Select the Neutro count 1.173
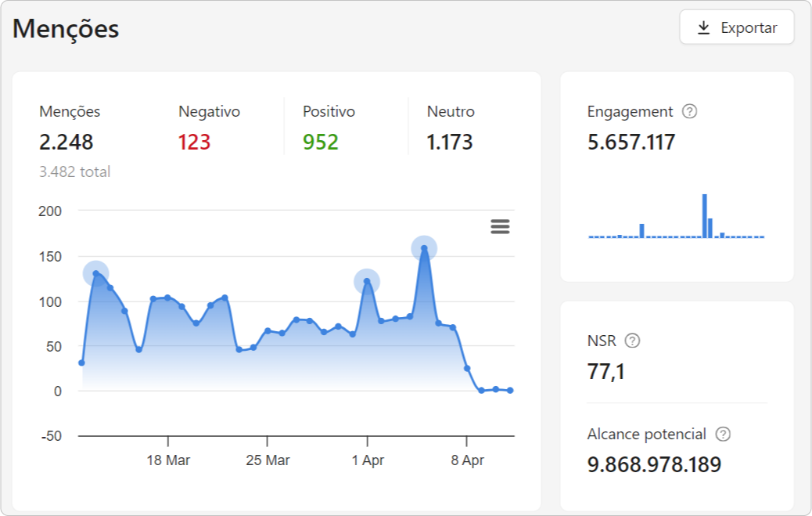The image size is (812, 516). click(x=450, y=142)
